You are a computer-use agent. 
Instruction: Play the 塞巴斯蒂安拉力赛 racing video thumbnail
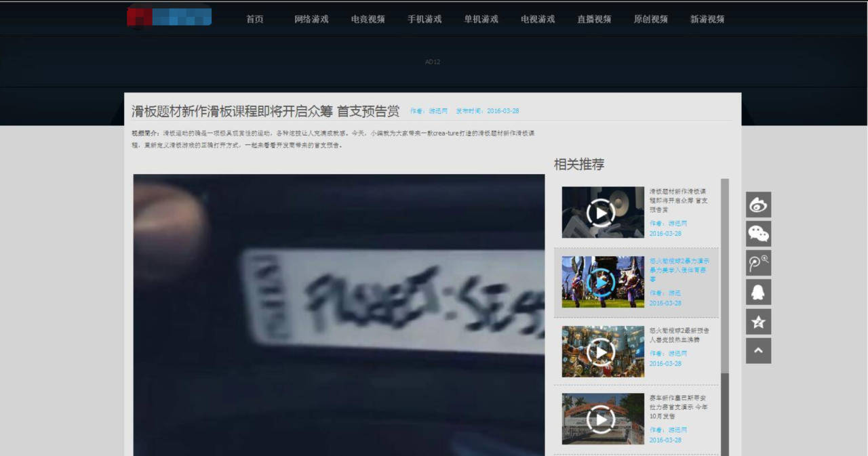[603, 419]
